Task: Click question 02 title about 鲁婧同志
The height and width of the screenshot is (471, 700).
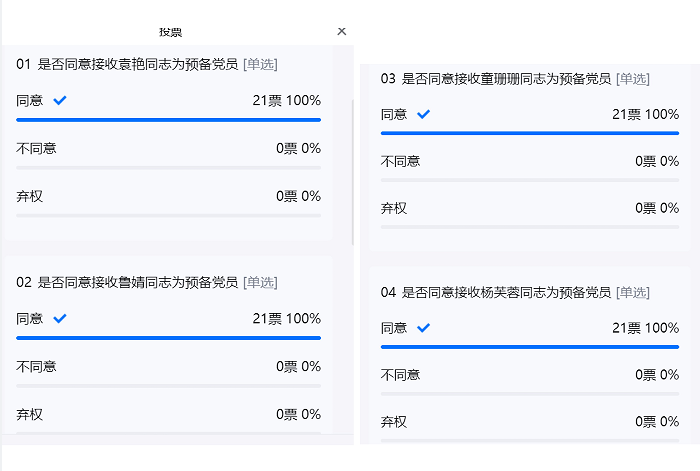Action: pos(127,283)
